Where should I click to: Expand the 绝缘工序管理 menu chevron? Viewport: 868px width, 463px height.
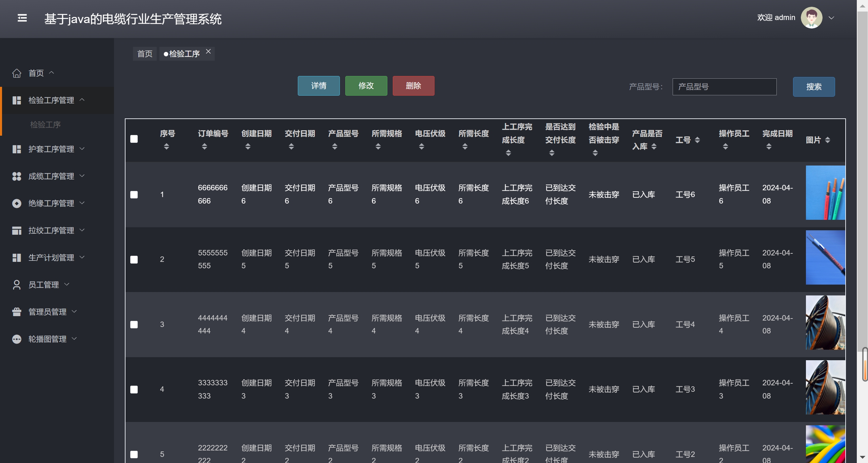point(82,203)
